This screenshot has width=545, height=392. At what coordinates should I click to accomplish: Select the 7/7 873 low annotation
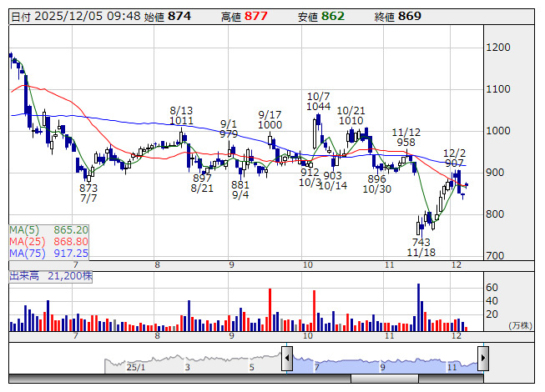coord(88,193)
